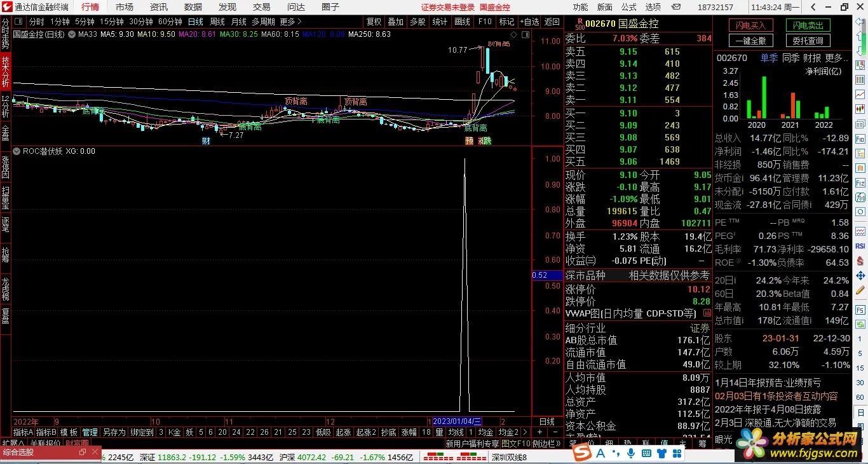
Task: Click the microphone icon in input toolbar
Action: pos(631,453)
